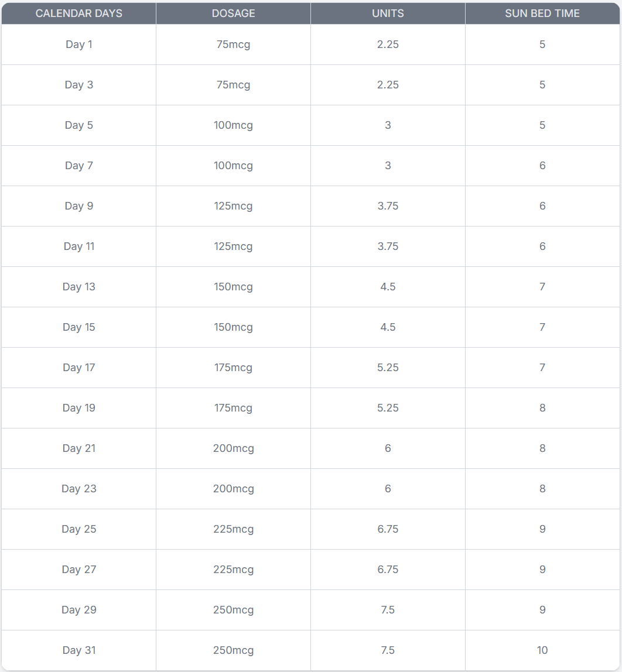
Task: Select the 125mcg dosage for Day 11
Action: click(x=233, y=246)
